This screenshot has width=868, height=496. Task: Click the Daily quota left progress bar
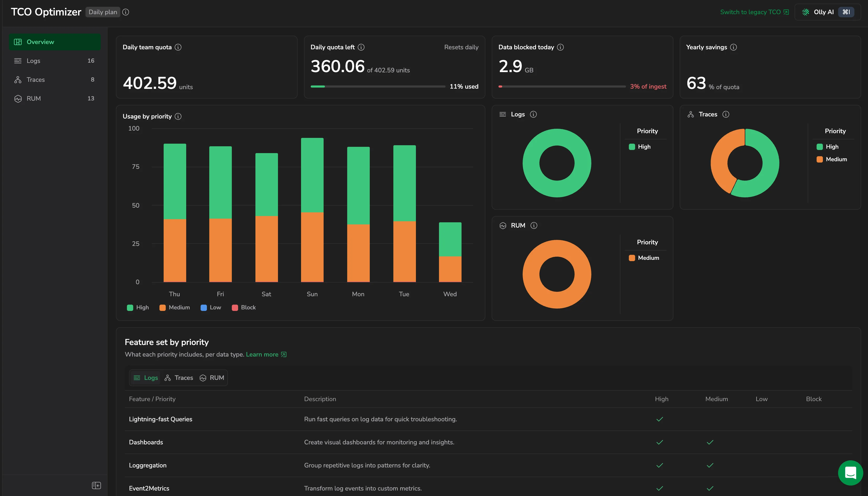tap(378, 87)
